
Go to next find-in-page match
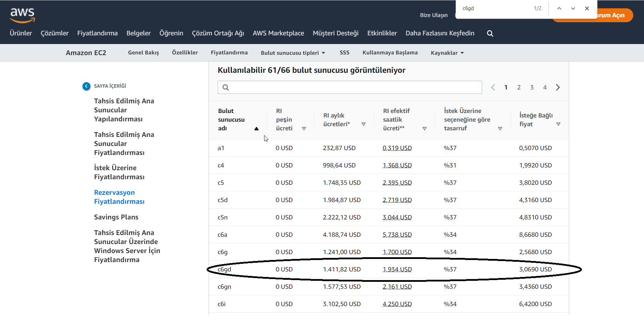[x=573, y=8]
